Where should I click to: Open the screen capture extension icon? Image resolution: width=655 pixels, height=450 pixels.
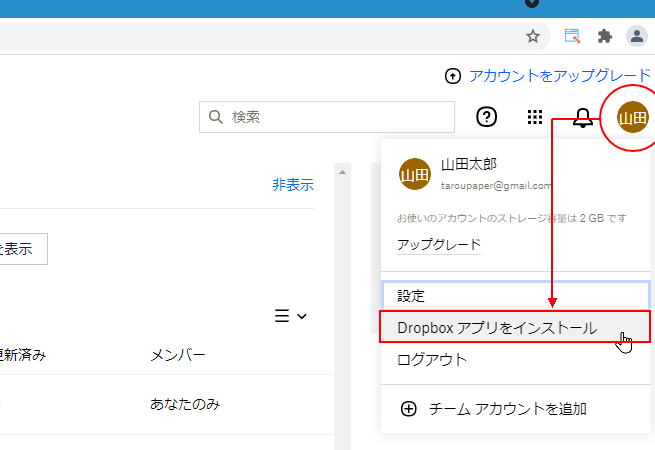tap(572, 36)
